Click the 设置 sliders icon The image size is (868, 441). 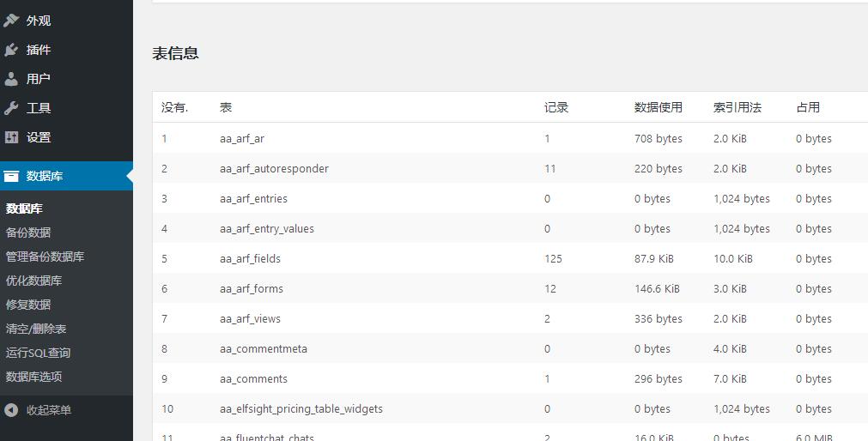point(11,137)
